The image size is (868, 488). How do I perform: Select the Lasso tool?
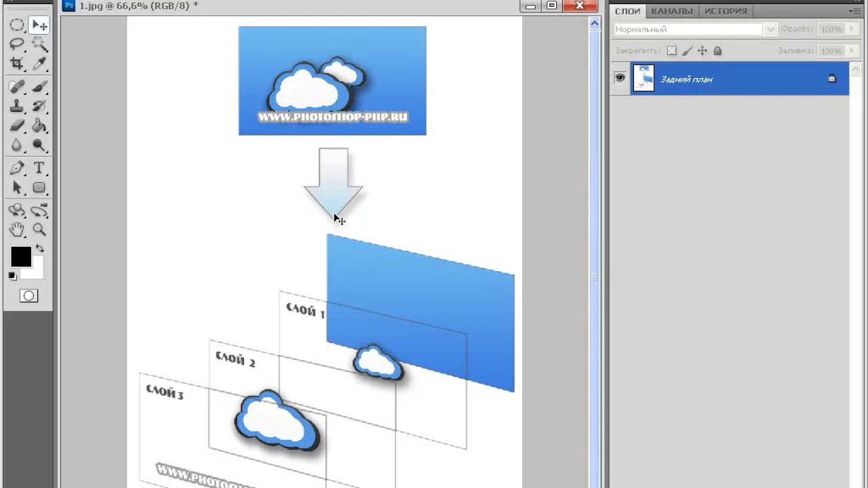(x=17, y=44)
